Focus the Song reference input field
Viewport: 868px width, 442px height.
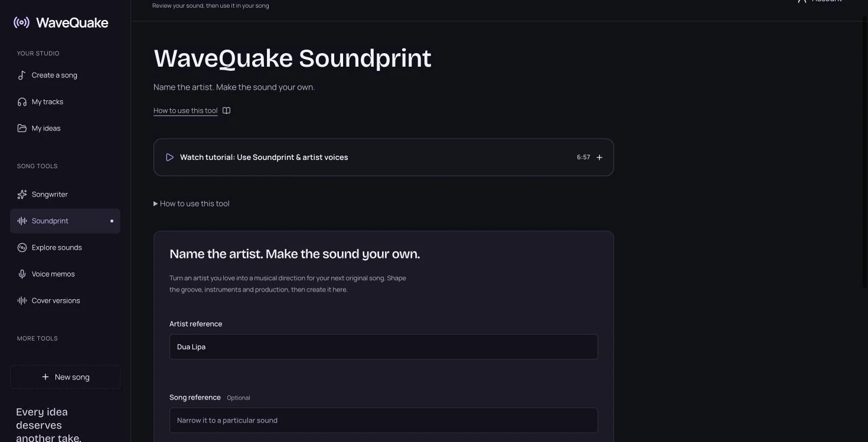[384, 421]
